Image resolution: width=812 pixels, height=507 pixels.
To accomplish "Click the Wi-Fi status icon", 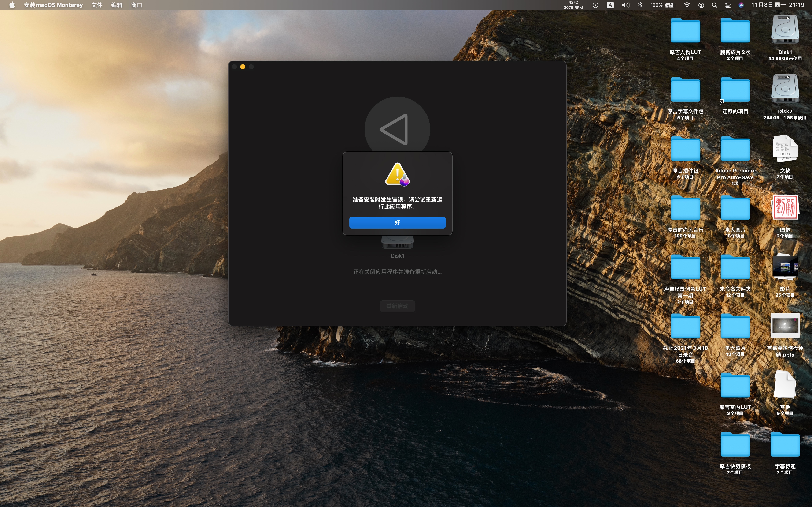I will pos(687,5).
